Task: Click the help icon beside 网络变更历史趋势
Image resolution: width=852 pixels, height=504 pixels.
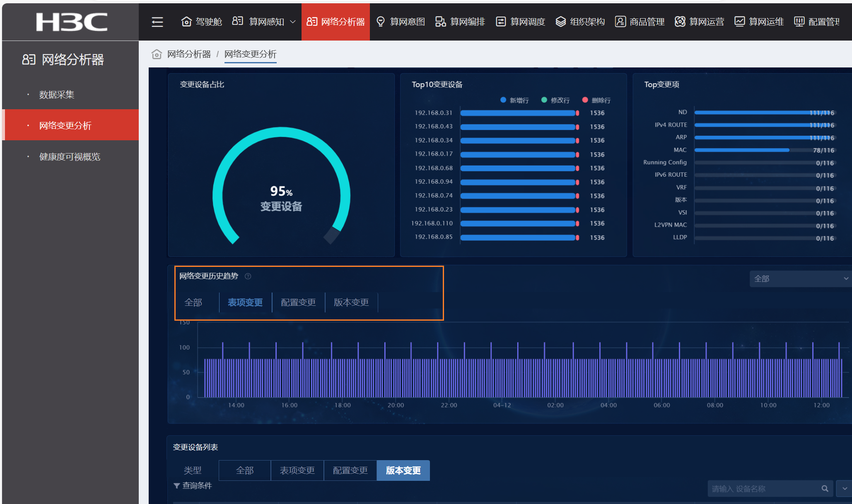Action: pyautogui.click(x=248, y=276)
